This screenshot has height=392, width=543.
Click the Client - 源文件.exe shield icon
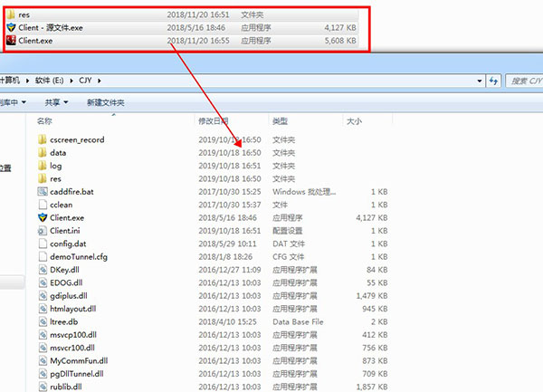[x=11, y=27]
